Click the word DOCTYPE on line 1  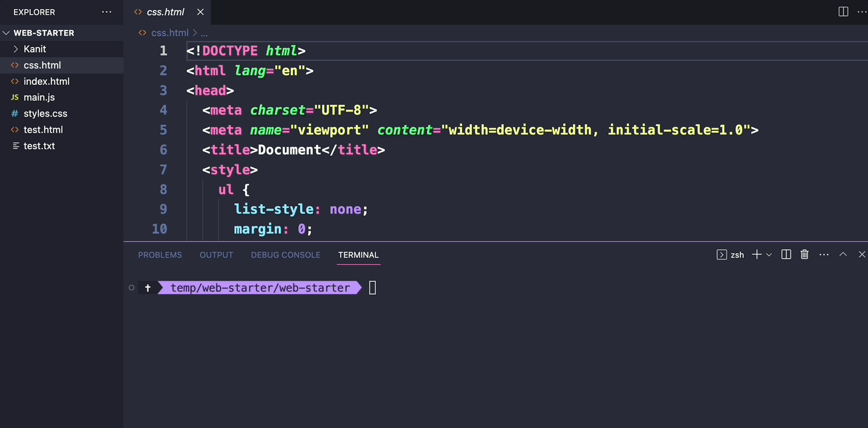coord(230,51)
